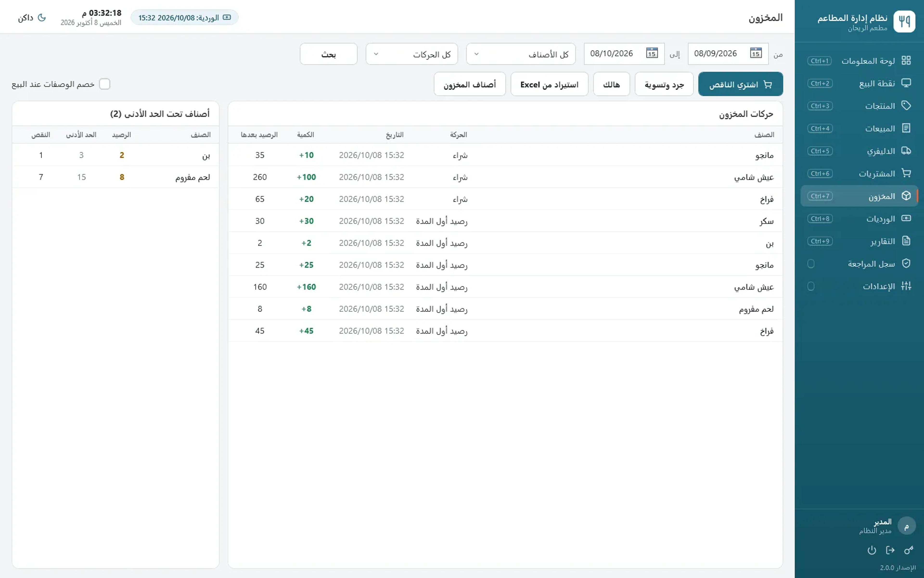Click the 'الرصيد بعدها' column header

click(x=259, y=135)
